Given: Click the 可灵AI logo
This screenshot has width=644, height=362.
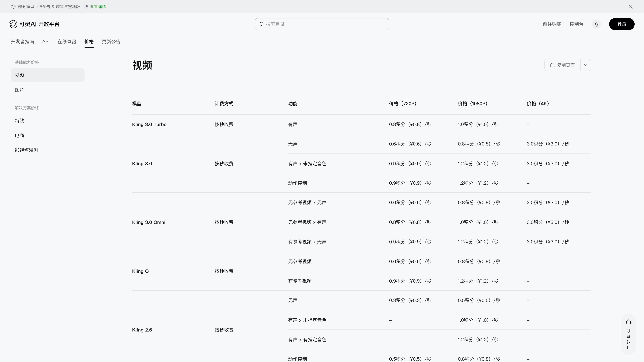Looking at the screenshot, I should [x=35, y=24].
